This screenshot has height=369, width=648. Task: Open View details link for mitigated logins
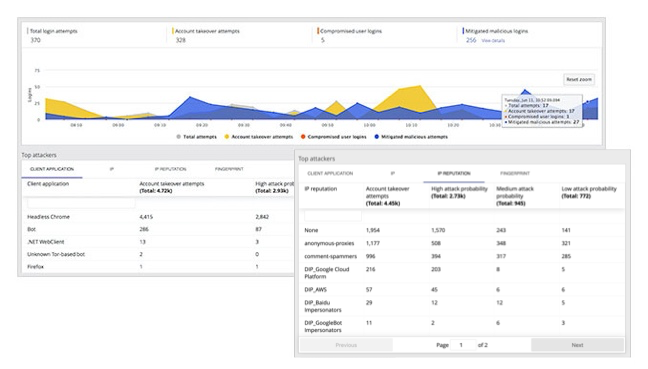pos(493,41)
